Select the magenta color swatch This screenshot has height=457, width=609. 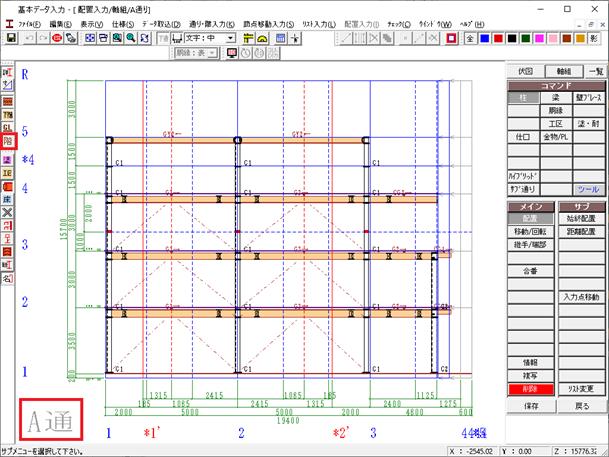coord(539,38)
